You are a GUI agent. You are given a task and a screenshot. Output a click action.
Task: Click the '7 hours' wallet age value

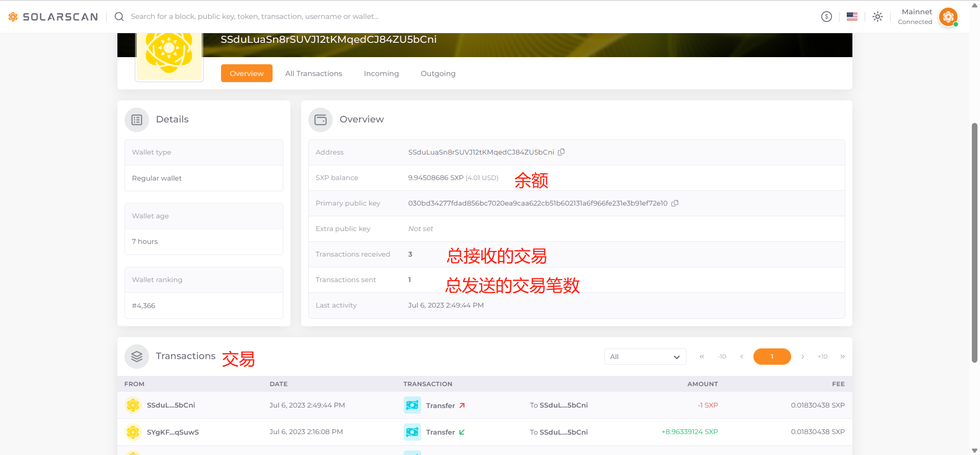point(144,241)
